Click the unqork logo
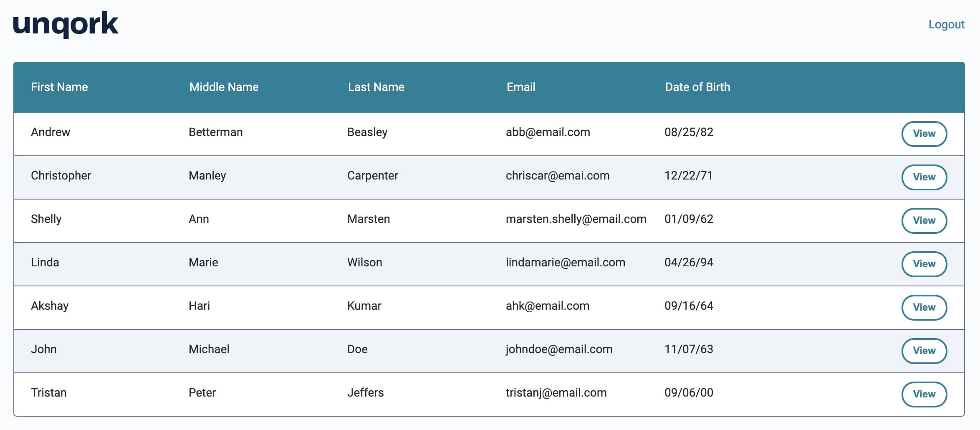Viewport: 980px width, 430px height. 66,24
